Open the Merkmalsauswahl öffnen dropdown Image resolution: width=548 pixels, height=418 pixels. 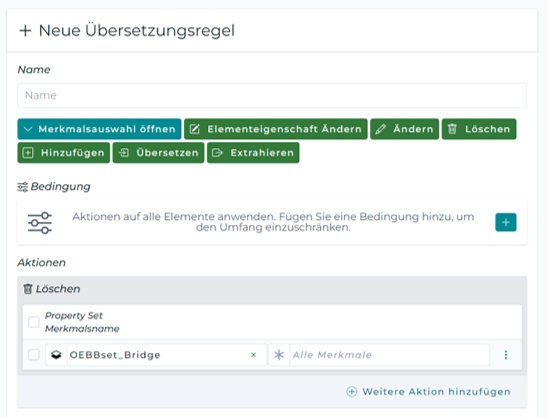pos(99,129)
